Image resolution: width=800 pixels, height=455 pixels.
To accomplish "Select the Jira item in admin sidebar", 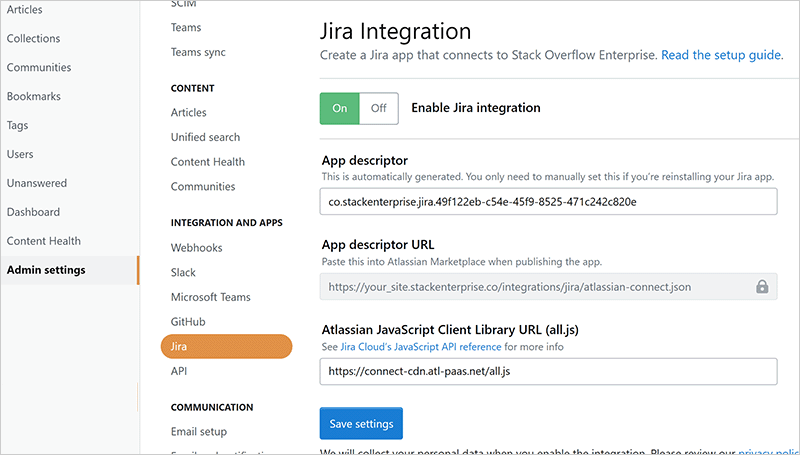I will [x=226, y=347].
